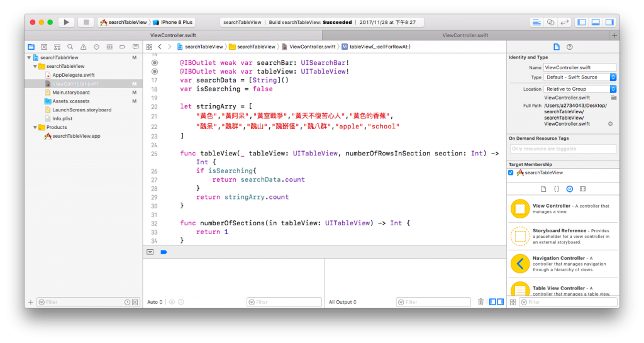This screenshot has width=644, height=343.
Task: Toggle the variables view pane
Action: coord(492,302)
